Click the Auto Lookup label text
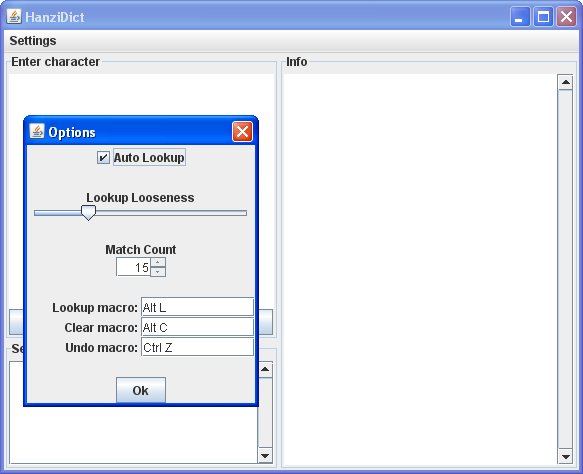Viewport: 583px width, 474px height. 149,158
